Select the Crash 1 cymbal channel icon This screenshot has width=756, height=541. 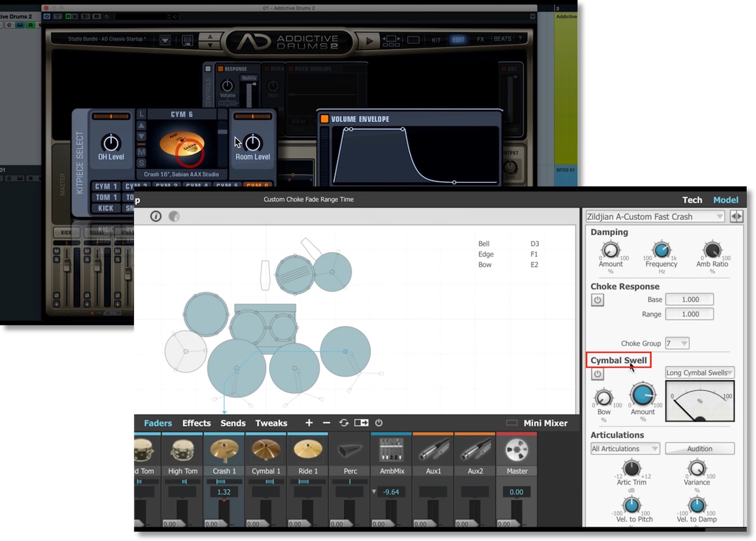(x=224, y=451)
